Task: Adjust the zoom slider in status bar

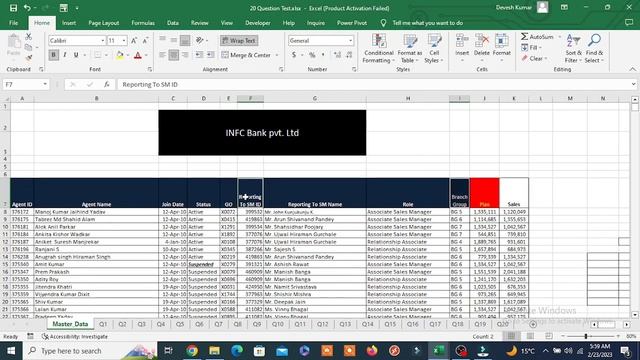Action: 586,336
